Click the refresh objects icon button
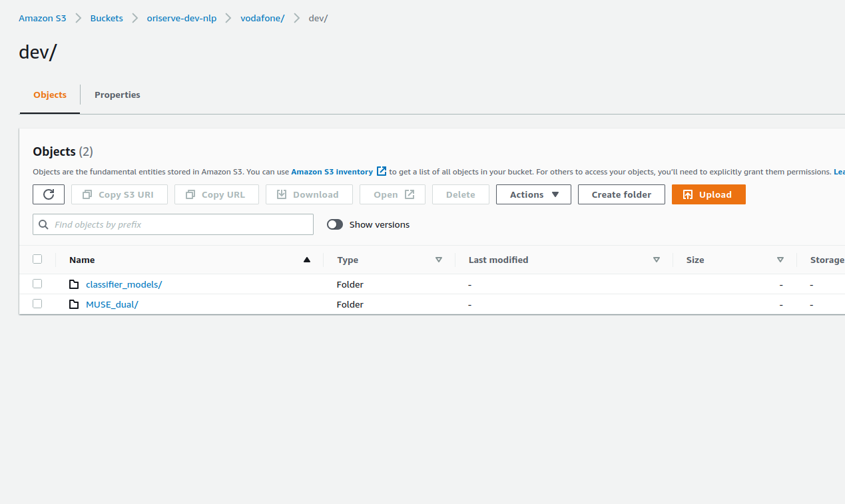This screenshot has height=504, width=845. coord(49,194)
